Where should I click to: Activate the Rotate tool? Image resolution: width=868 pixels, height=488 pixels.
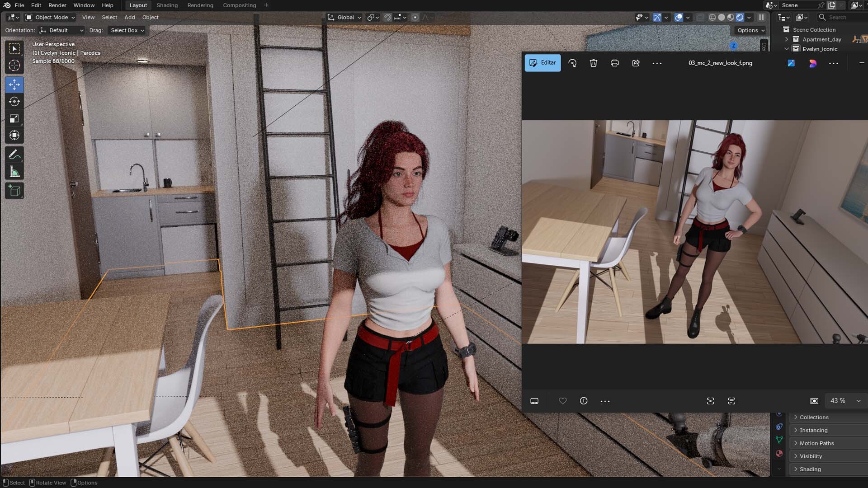click(x=14, y=102)
